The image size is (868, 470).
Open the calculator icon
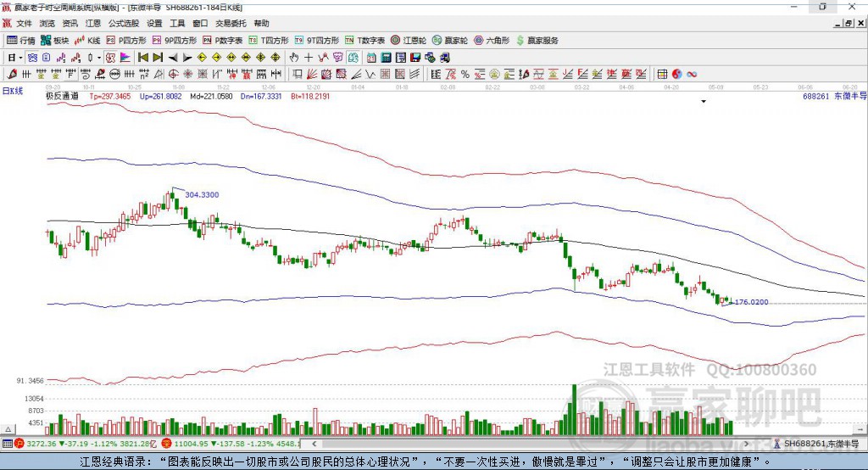pyautogui.click(x=386, y=58)
